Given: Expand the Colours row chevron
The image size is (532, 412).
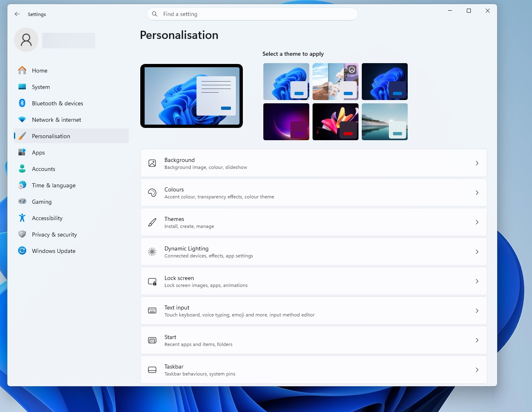Looking at the screenshot, I should (477, 193).
